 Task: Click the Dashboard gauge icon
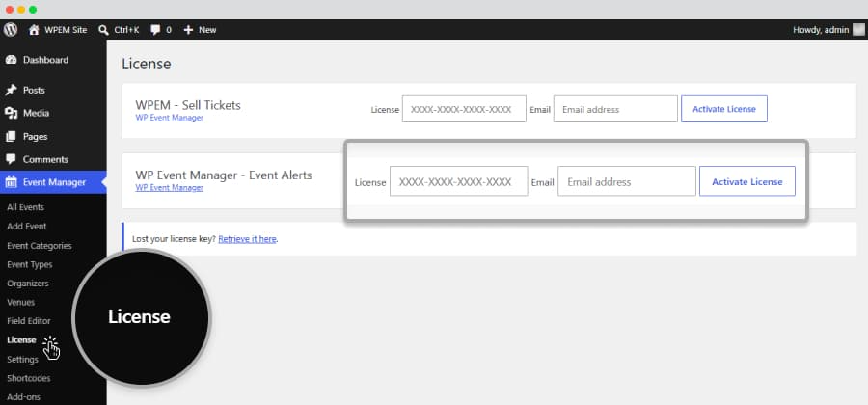point(11,60)
